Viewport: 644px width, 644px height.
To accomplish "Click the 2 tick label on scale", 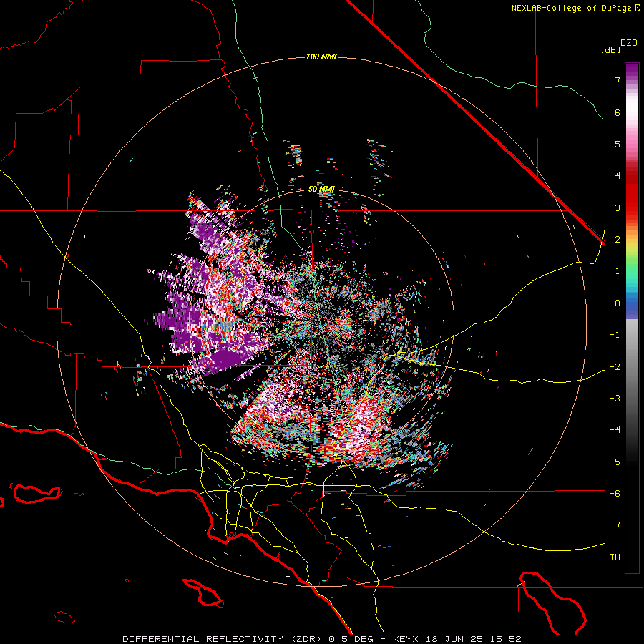I will coord(618,240).
